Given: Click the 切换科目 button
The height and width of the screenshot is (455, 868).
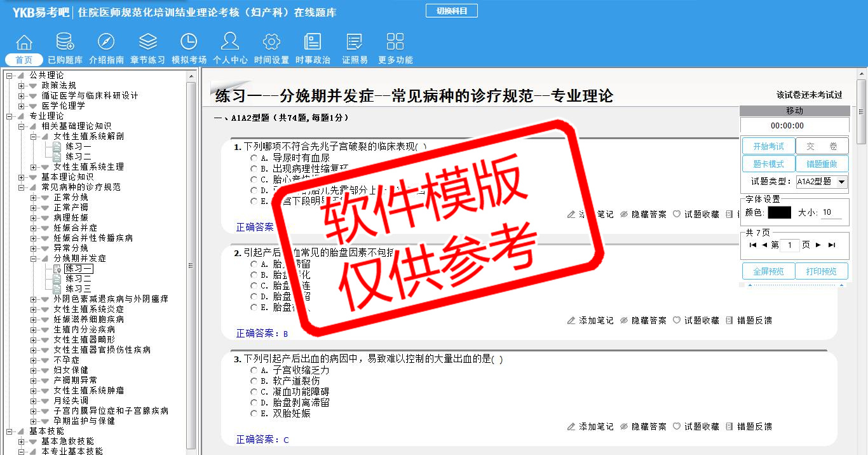Looking at the screenshot, I should pos(451,11).
